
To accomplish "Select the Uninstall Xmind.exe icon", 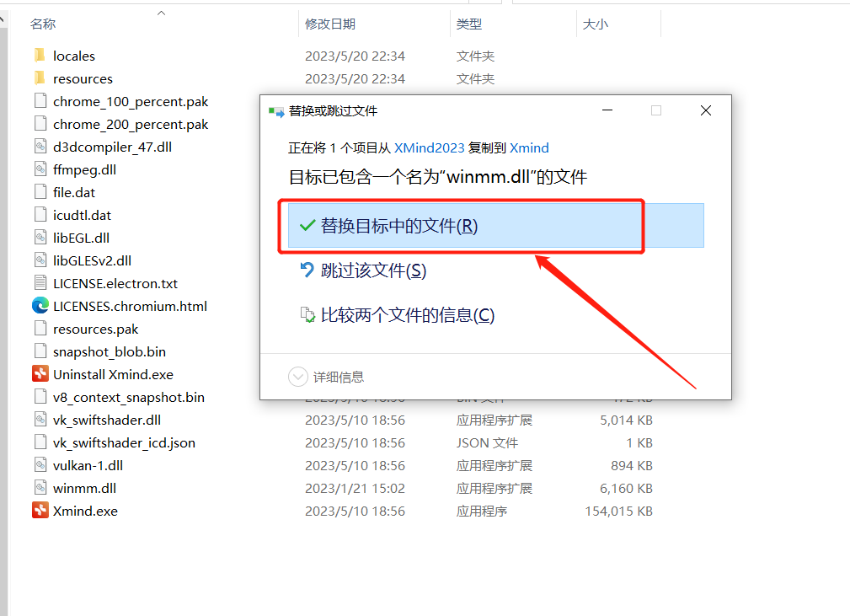I will point(40,373).
